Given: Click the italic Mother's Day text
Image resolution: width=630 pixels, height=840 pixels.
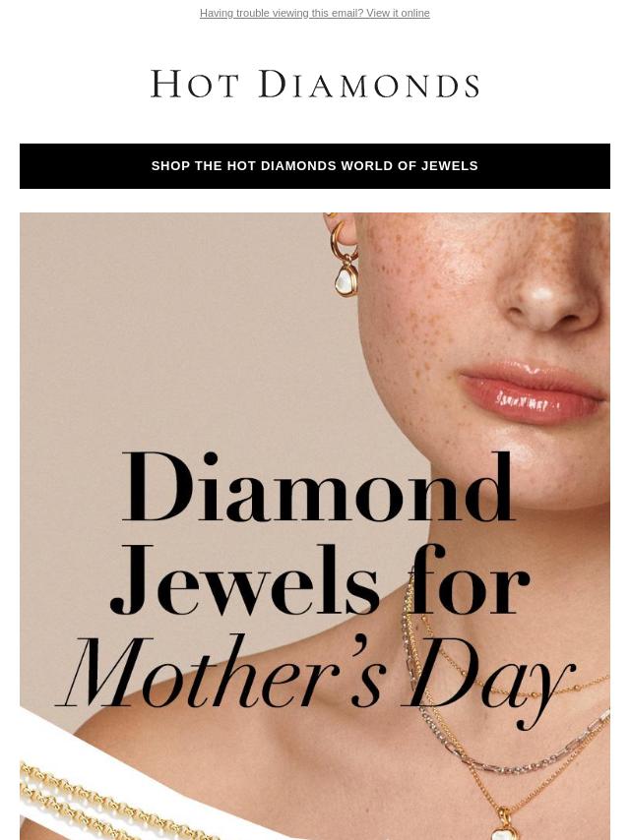Looking at the screenshot, I should tap(315, 672).
